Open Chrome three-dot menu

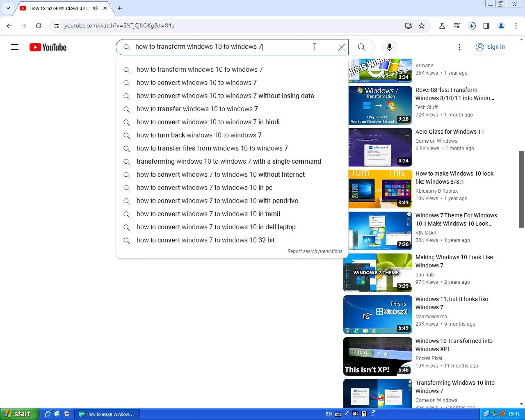tap(516, 25)
